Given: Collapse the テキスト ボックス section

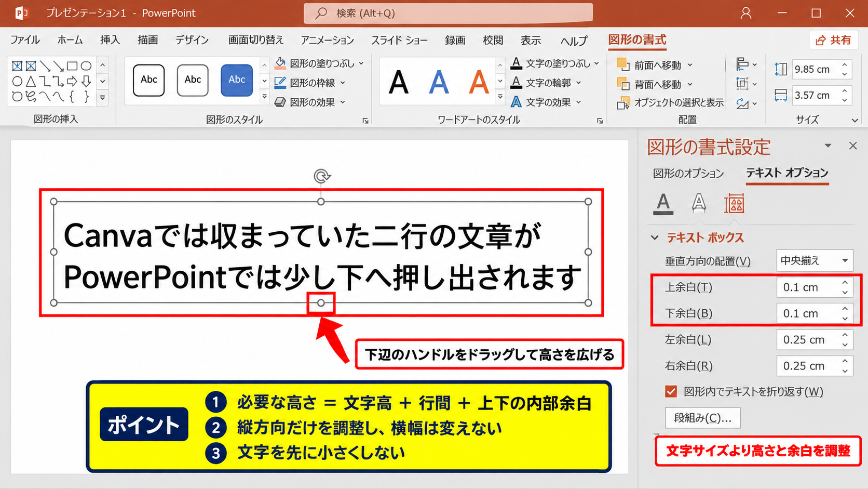Looking at the screenshot, I should [x=655, y=237].
